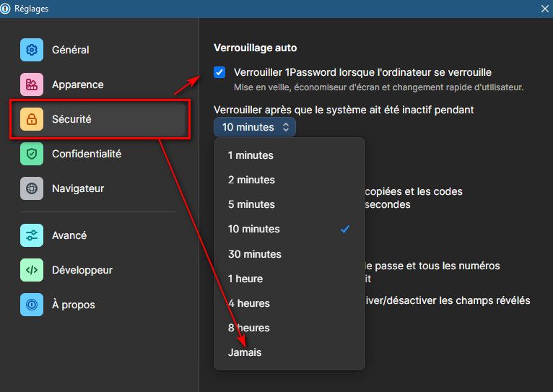553x392 pixels.
Task: Select the 5 minutes option
Action: 251,204
